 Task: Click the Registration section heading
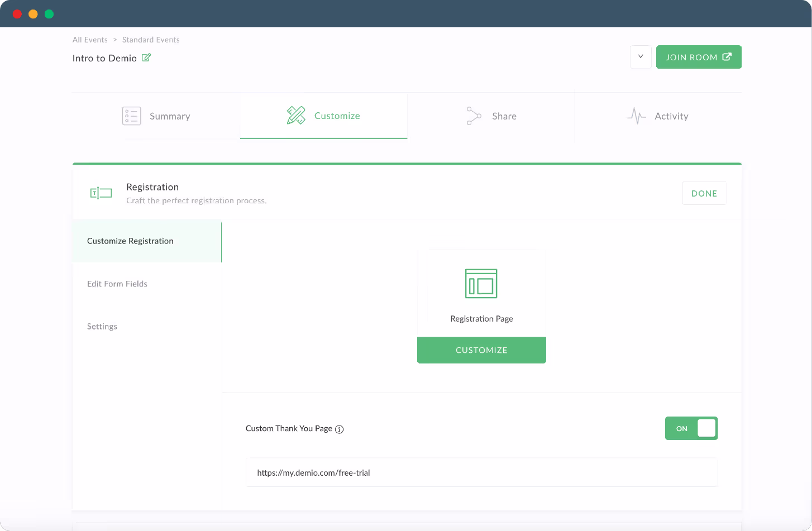tap(152, 187)
